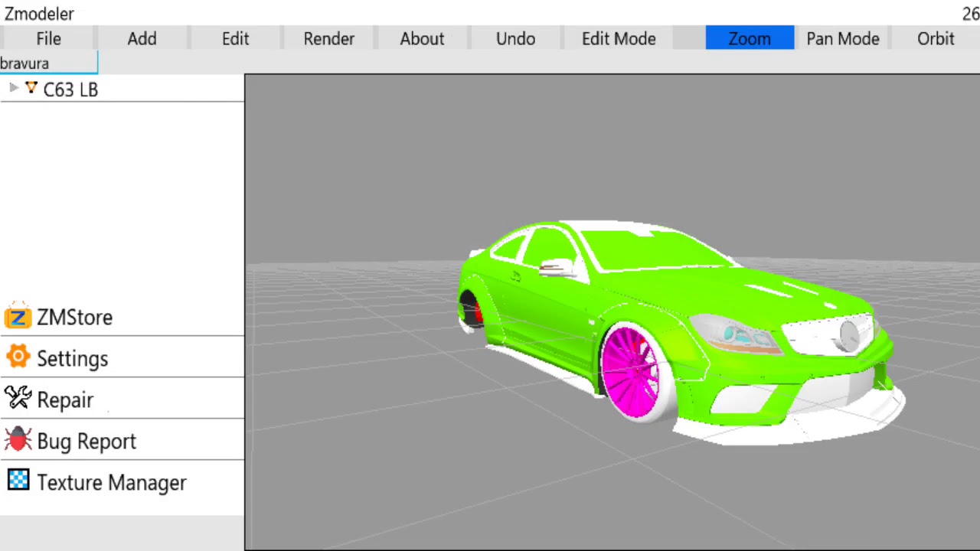Open Repair
980x551 pixels.
click(122, 399)
